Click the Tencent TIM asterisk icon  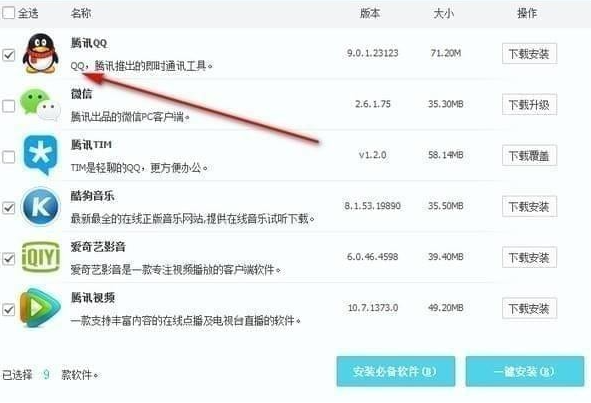pyautogui.click(x=40, y=155)
